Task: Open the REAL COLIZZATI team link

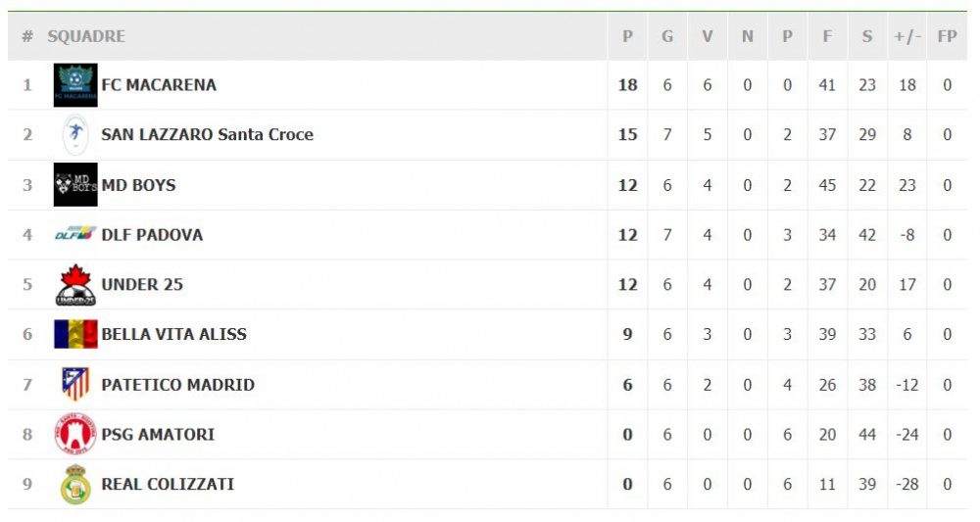Action: click(168, 484)
